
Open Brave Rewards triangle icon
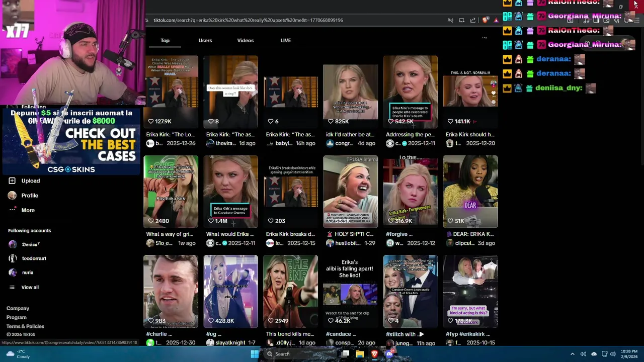click(x=496, y=20)
